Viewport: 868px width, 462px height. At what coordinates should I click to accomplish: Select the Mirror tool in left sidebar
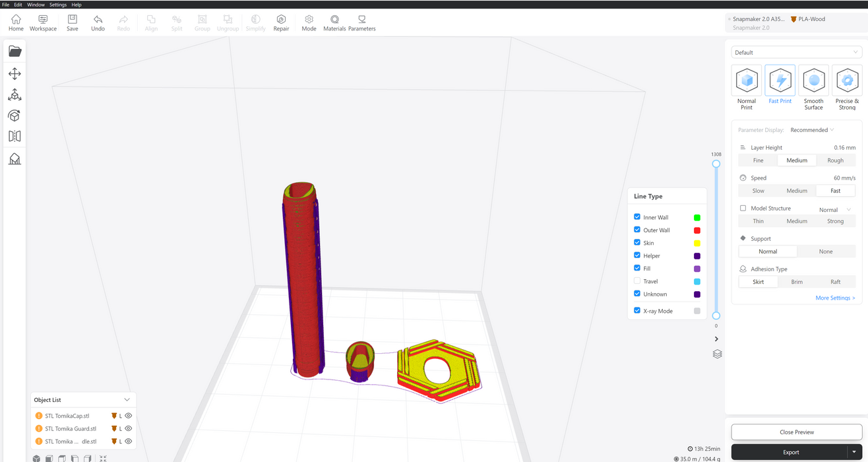15,137
